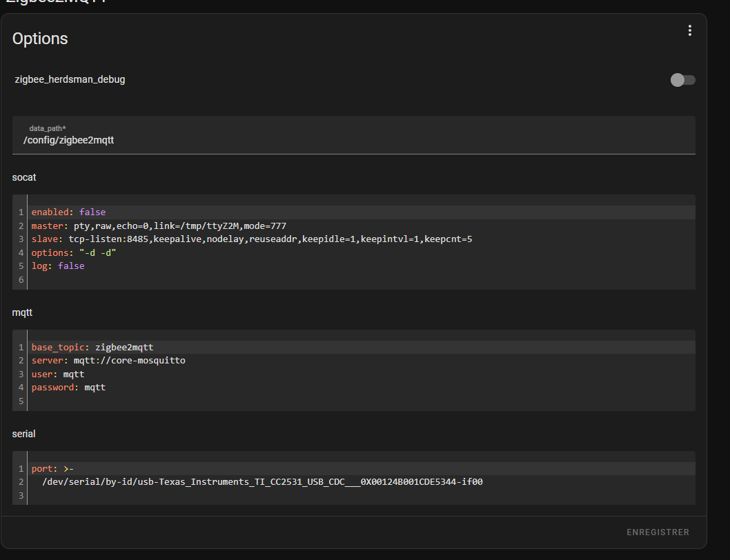Click the data_path input field
730x560 pixels.
coord(353,140)
